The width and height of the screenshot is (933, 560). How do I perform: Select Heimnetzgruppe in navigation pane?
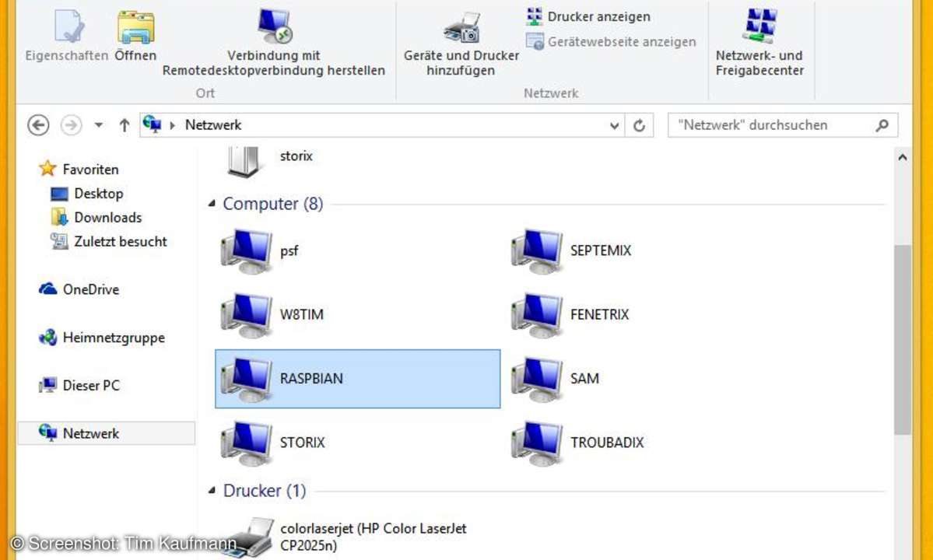(101, 338)
